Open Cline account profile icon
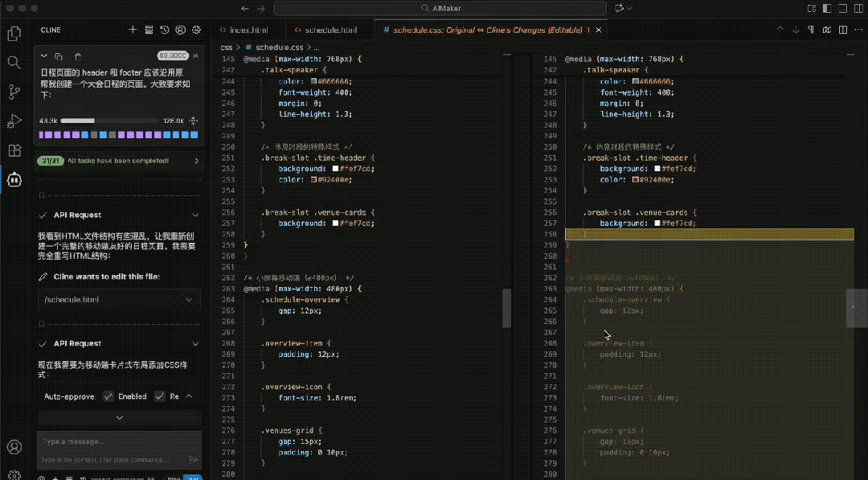Screen dimensions: 868x480 (x=180, y=30)
